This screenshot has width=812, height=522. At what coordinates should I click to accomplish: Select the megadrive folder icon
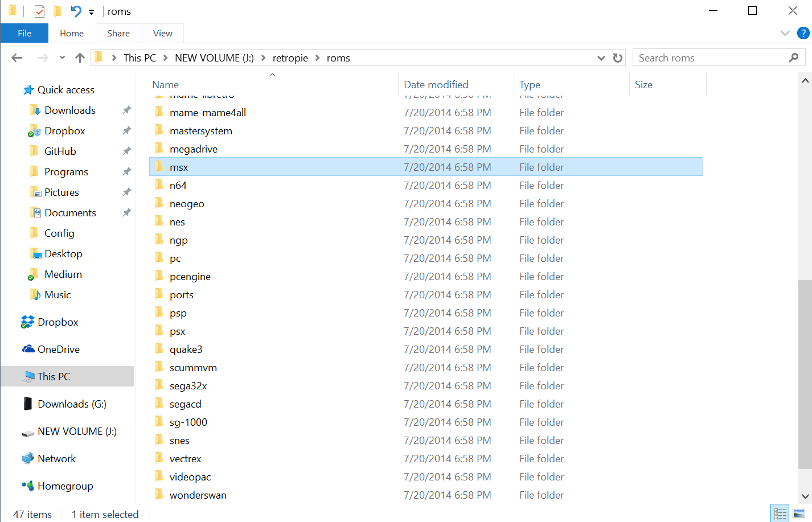point(159,149)
